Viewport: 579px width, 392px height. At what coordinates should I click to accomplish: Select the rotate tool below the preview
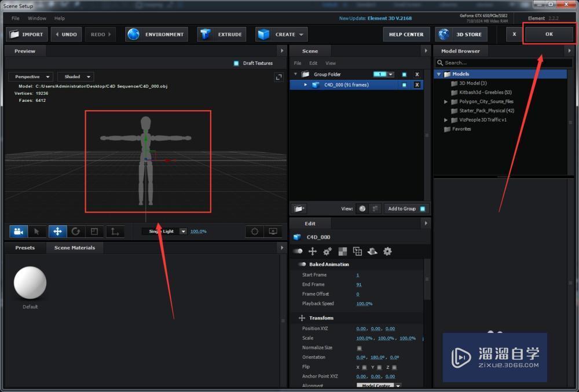click(76, 232)
